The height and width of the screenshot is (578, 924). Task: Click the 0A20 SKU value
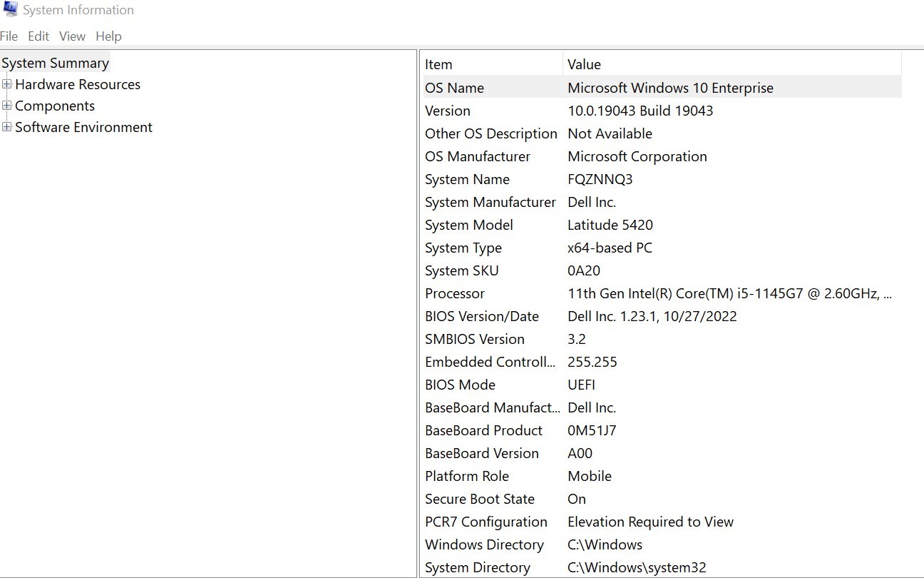pyautogui.click(x=584, y=270)
